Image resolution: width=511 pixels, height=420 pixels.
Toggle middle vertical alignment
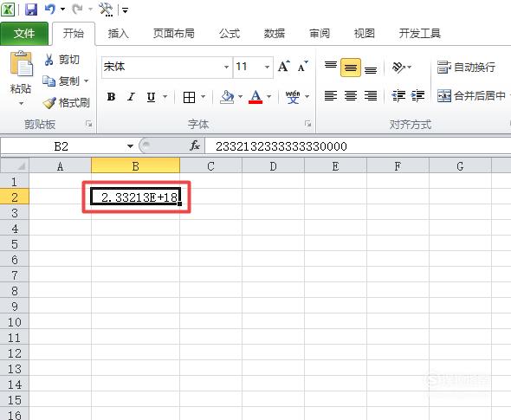coord(351,68)
